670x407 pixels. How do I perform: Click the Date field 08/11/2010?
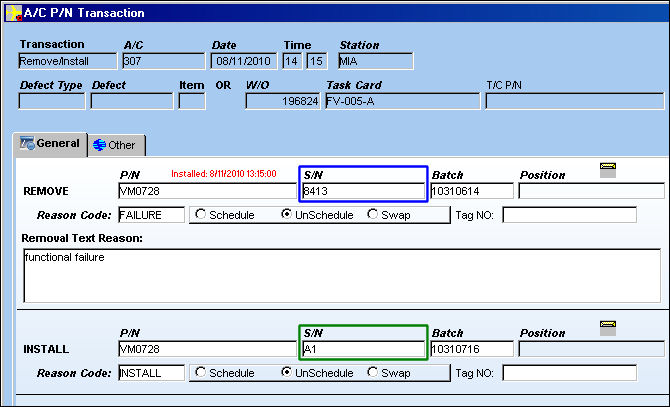pos(244,61)
